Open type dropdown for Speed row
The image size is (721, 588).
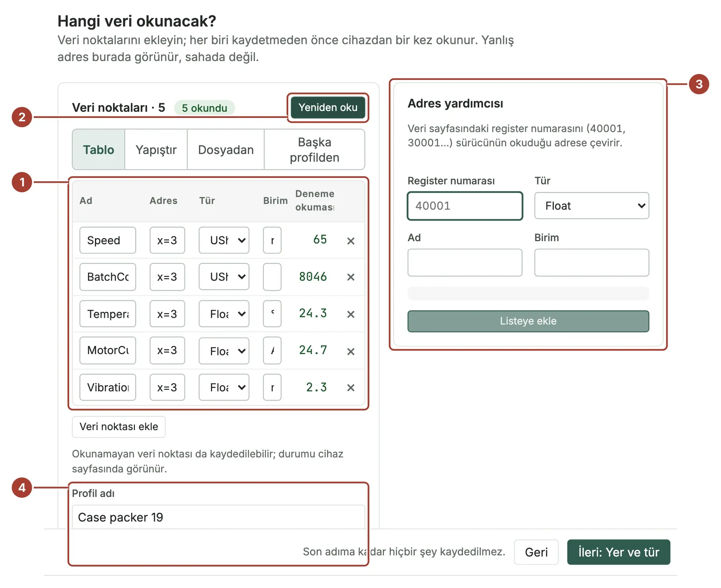224,240
